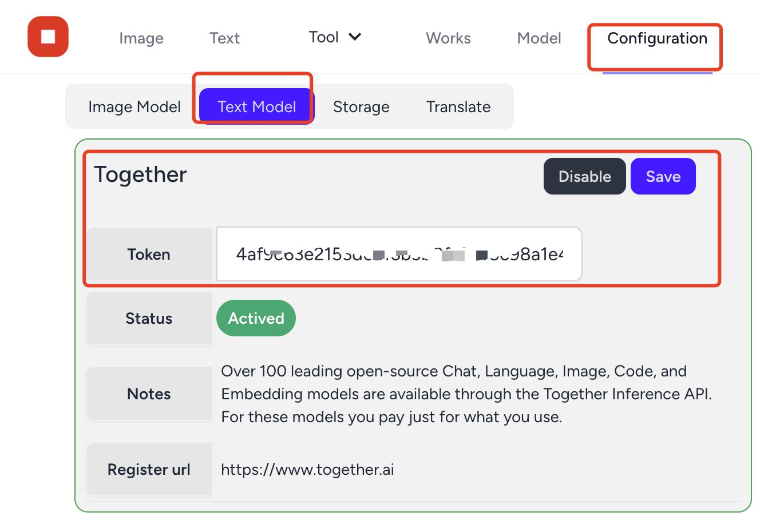
Task: Click the Actived status badge
Action: click(256, 318)
